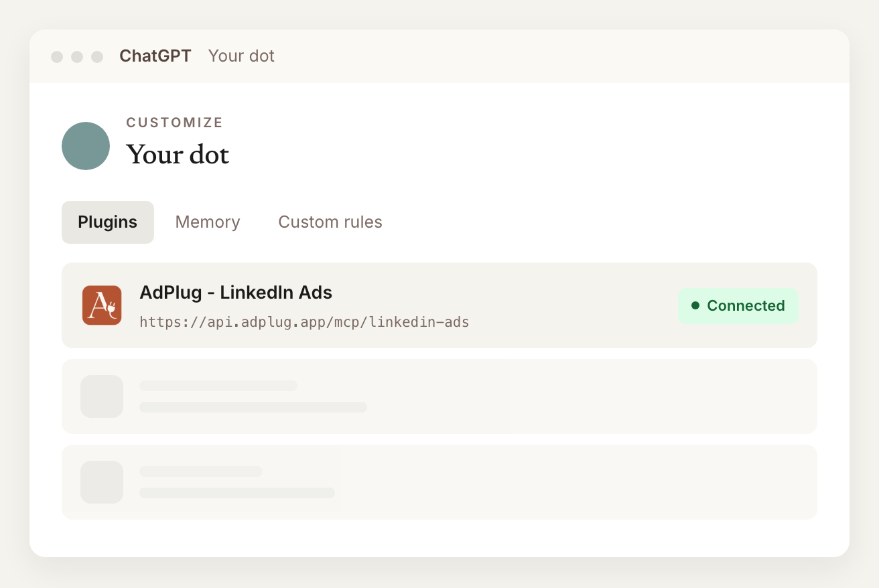Click the 'Your dot' page heading
This screenshot has width=879, height=588.
[178, 155]
